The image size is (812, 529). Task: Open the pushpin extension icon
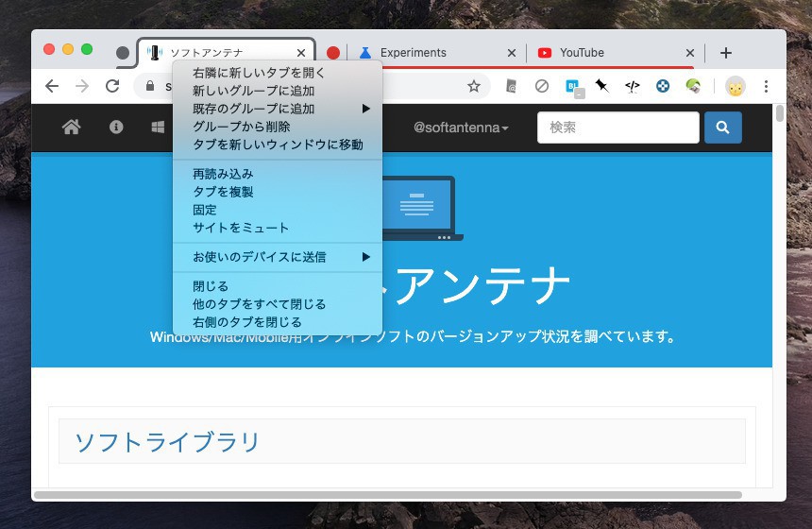(601, 86)
